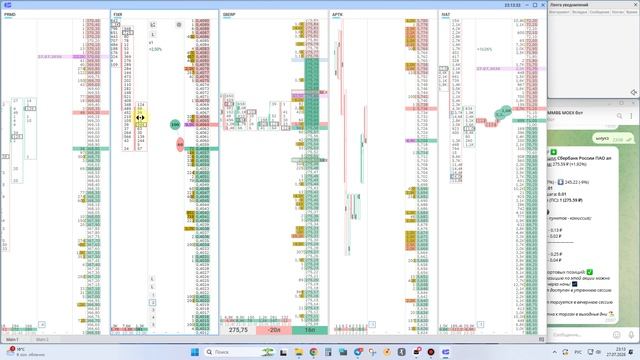Switch to the Main 1 workspace tab
The image size is (640, 360).
12,339
